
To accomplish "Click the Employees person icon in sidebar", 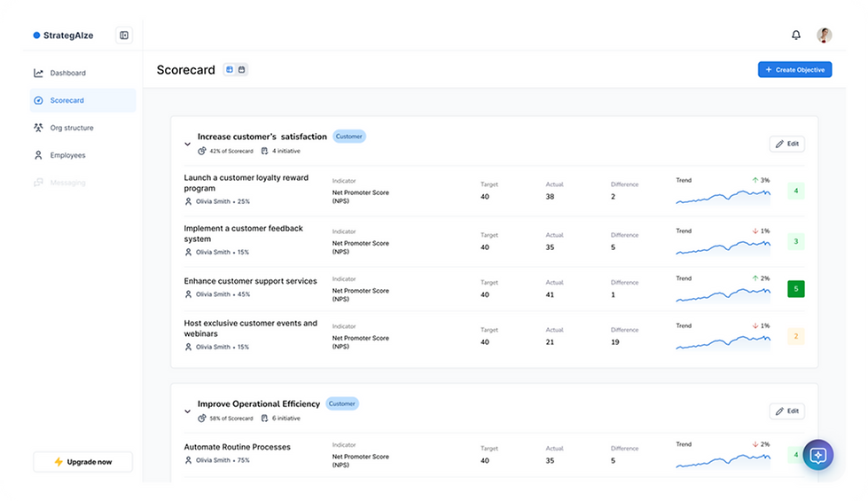I will tap(38, 155).
